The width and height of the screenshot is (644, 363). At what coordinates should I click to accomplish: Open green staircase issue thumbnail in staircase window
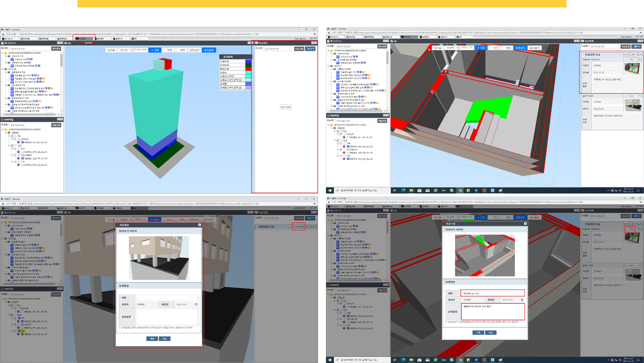(x=633, y=69)
